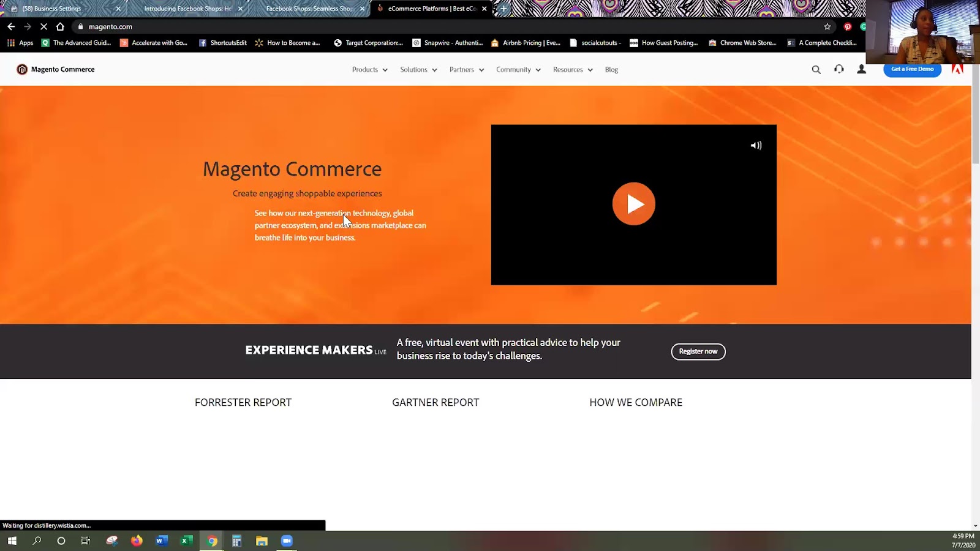The height and width of the screenshot is (551, 980).
Task: Go back to the previous page
Action: click(11, 26)
